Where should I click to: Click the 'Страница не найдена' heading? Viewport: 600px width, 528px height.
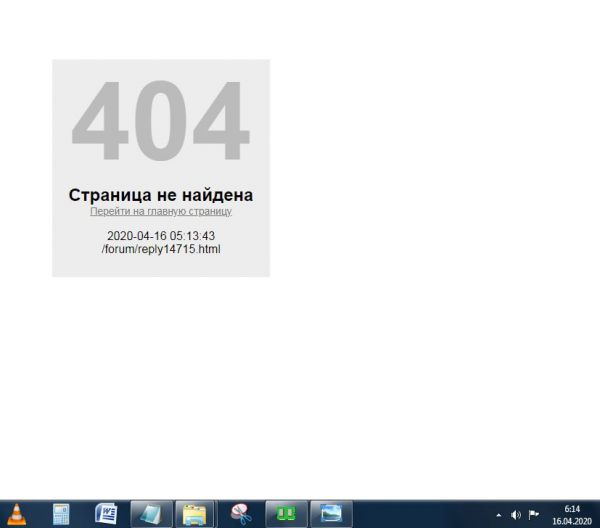(x=161, y=195)
